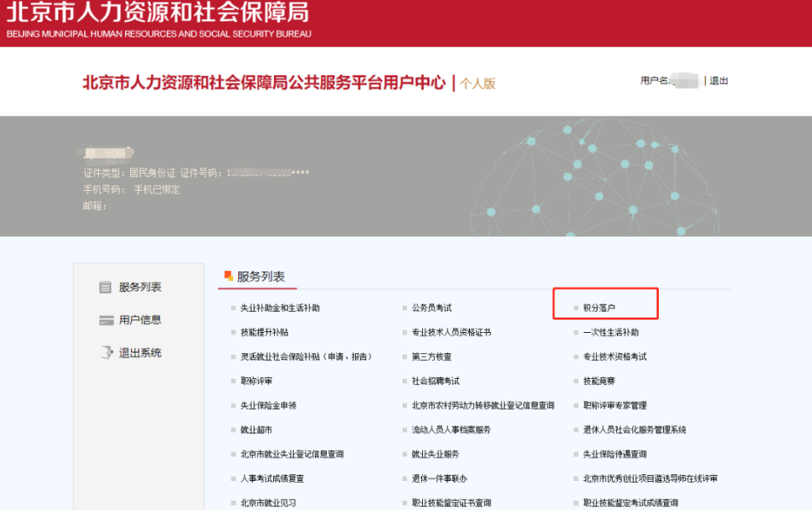
Task: Open 职称评审专家管理 service
Action: [x=615, y=405]
